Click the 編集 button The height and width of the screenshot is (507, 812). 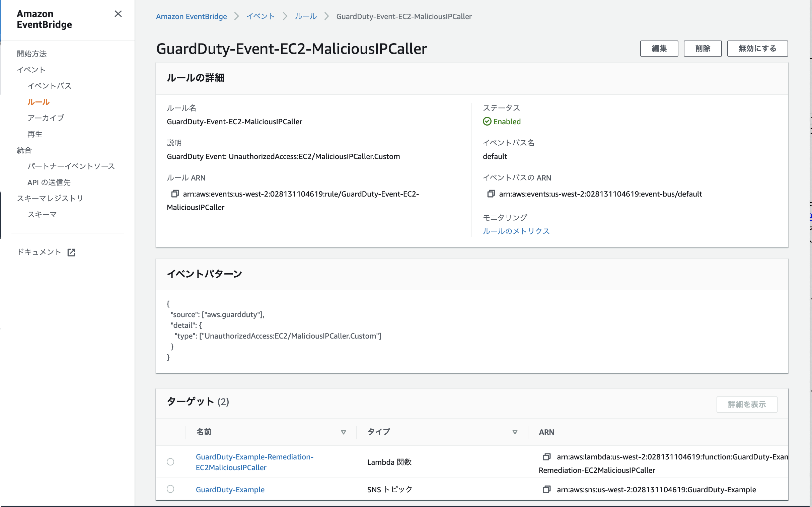659,49
